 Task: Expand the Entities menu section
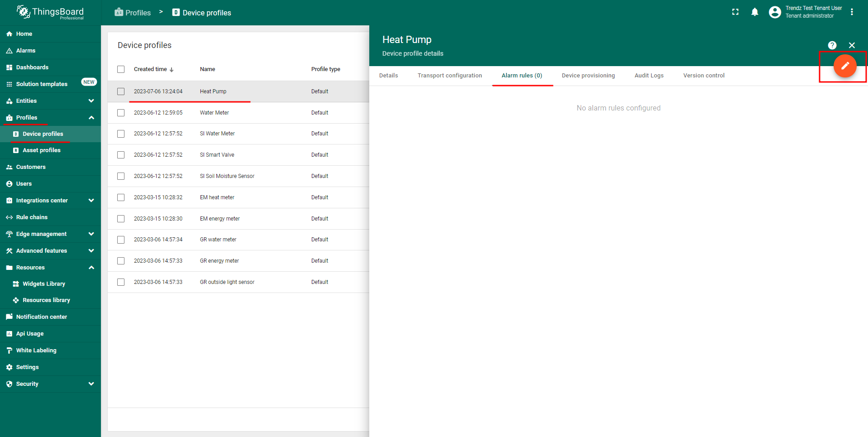point(91,101)
